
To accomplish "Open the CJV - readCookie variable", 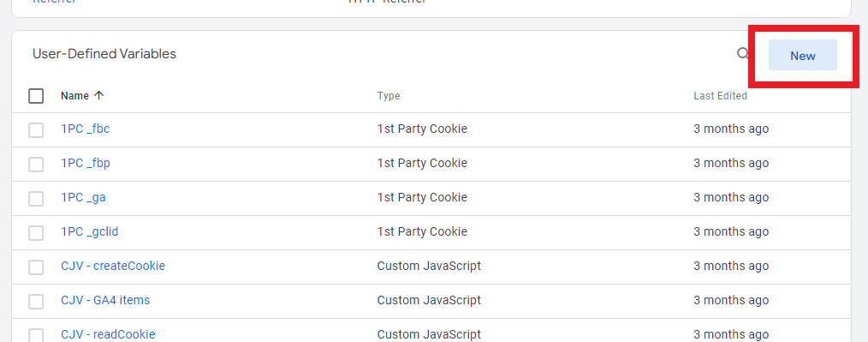I will 108,334.
